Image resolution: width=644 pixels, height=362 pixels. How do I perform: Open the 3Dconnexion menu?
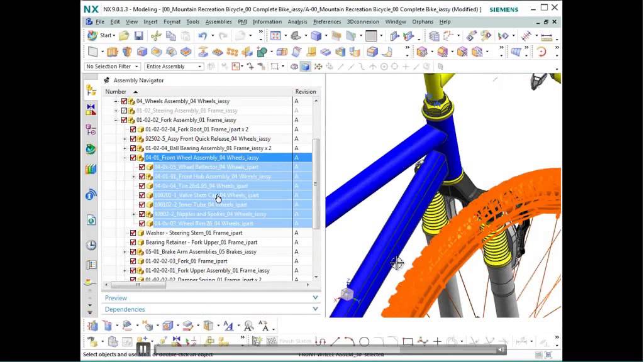coord(363,22)
